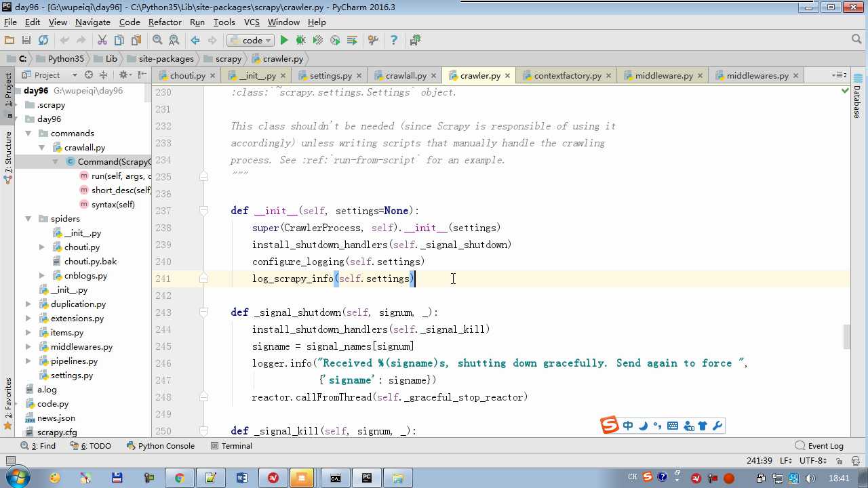Viewport: 868px width, 488px height.
Task: Switch to the contextfactory.py editor tab
Action: 566,76
